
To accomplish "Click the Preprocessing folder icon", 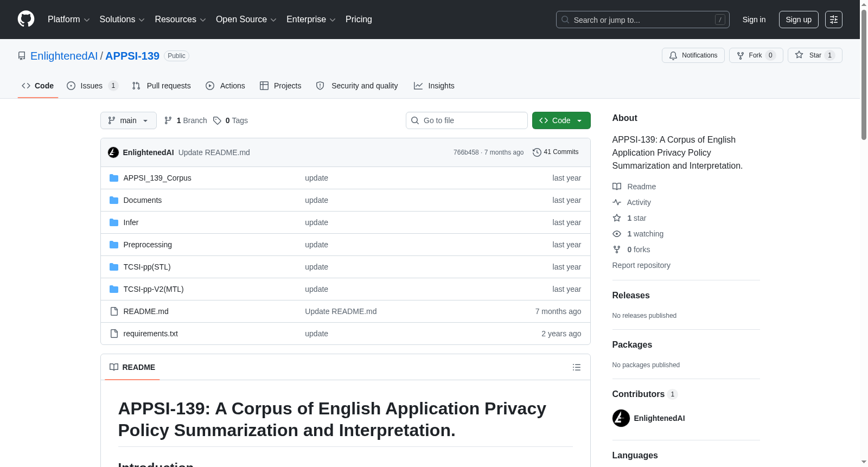I will tap(114, 245).
